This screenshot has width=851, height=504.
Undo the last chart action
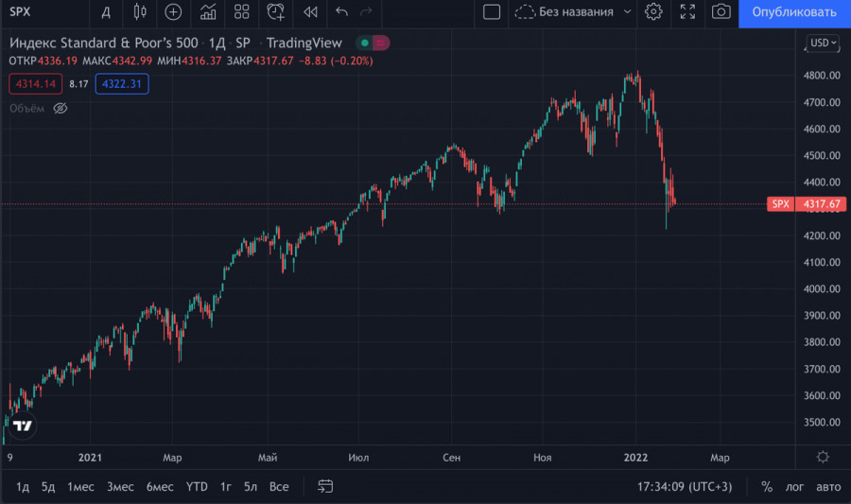click(341, 12)
